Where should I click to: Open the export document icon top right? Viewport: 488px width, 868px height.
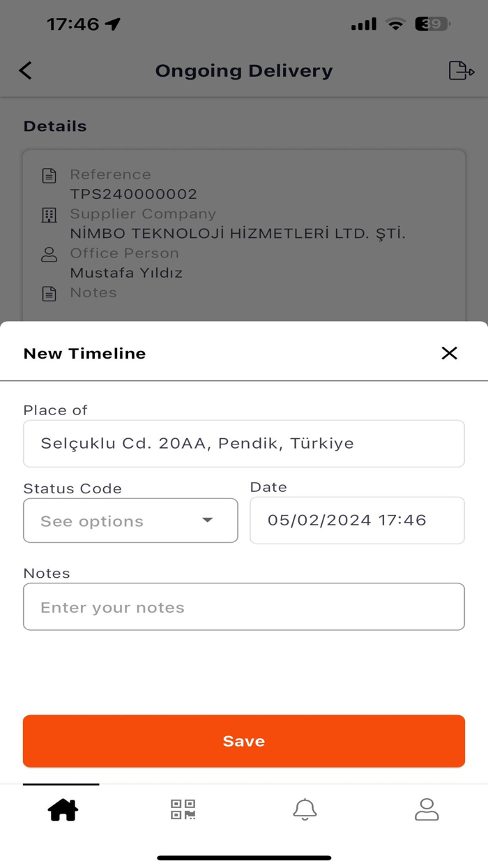(461, 70)
